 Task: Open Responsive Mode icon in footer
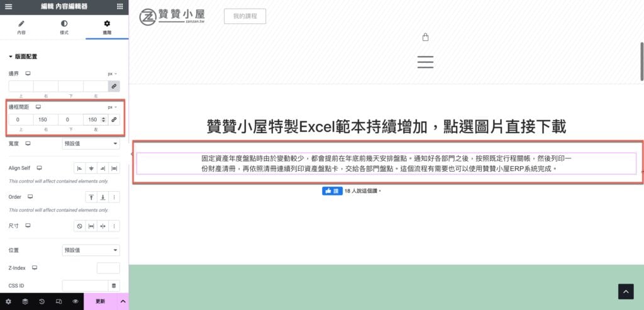tap(58, 301)
